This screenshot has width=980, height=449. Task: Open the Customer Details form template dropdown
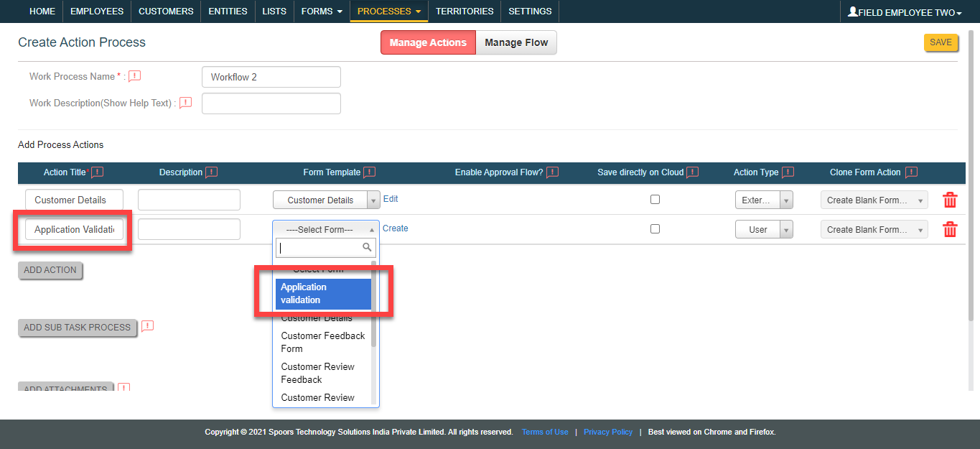pos(326,200)
